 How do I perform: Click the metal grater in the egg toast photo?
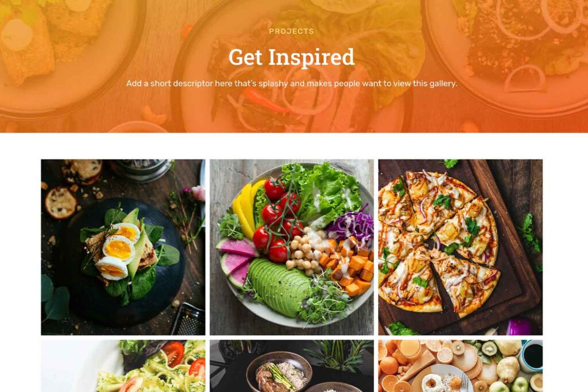[x=188, y=319]
